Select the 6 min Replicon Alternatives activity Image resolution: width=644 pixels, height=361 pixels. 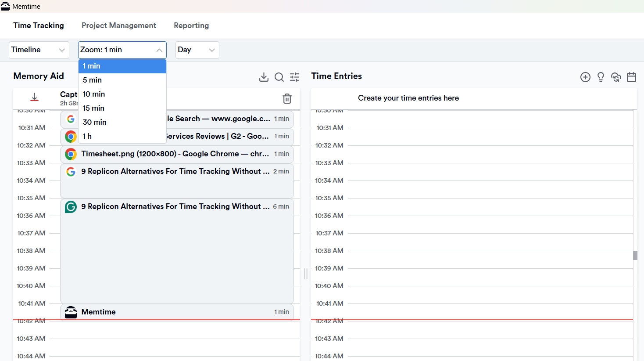[177, 251]
